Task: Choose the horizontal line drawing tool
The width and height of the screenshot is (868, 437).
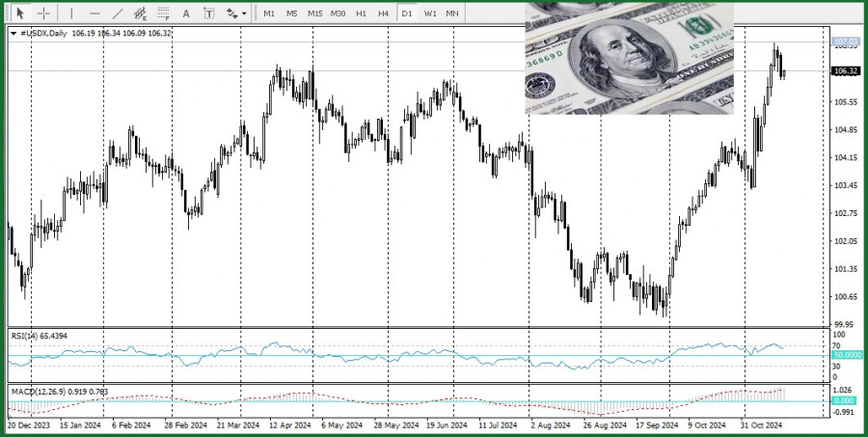Action: pos(95,13)
